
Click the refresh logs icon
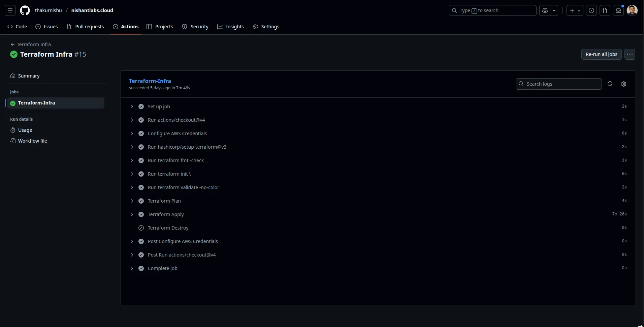tap(610, 84)
